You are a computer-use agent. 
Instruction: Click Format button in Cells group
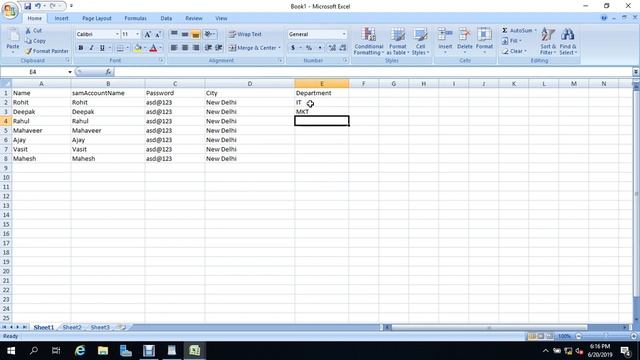[x=484, y=41]
